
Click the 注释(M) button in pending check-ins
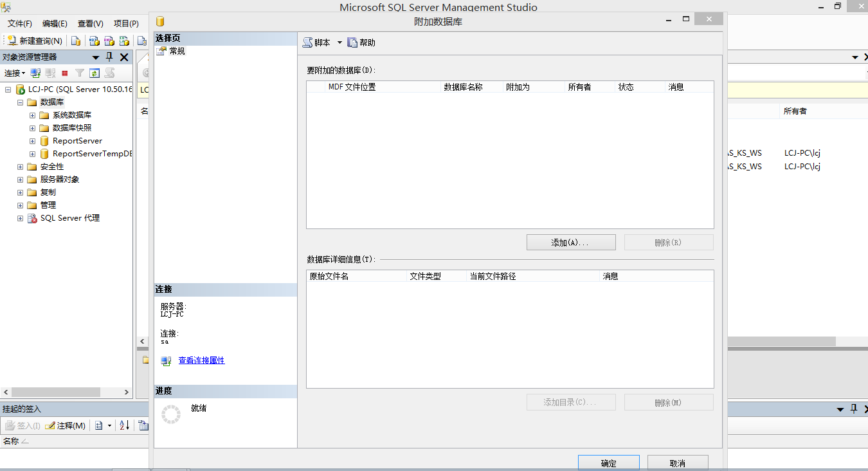pyautogui.click(x=66, y=425)
